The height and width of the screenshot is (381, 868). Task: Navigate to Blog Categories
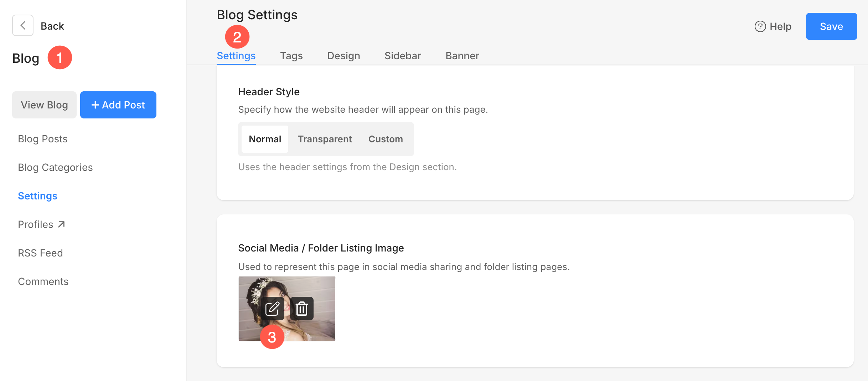pyautogui.click(x=55, y=167)
